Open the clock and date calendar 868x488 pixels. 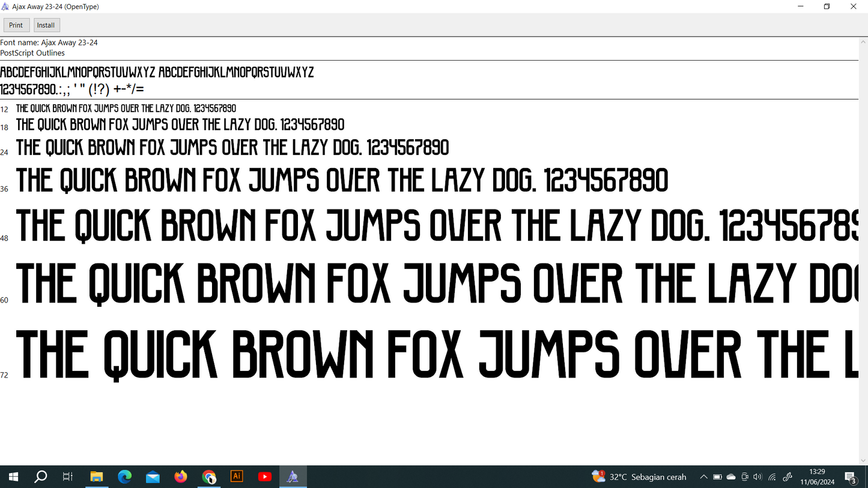coord(817,477)
